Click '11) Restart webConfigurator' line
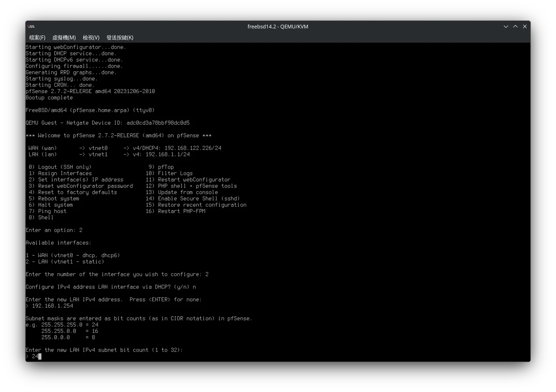 coord(188,180)
